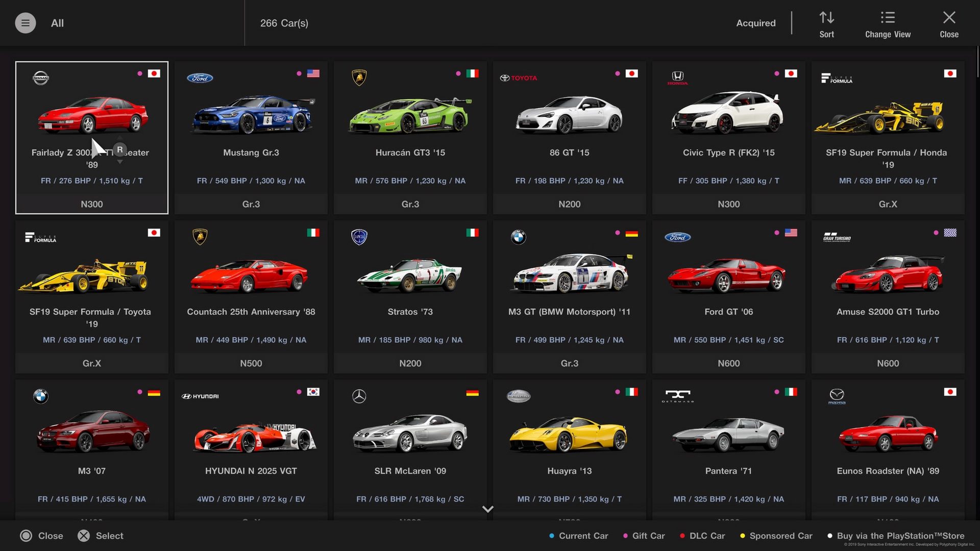The height and width of the screenshot is (551, 980).
Task: Choose the Amuse S2000 GT1 Turbo
Action: tap(888, 274)
